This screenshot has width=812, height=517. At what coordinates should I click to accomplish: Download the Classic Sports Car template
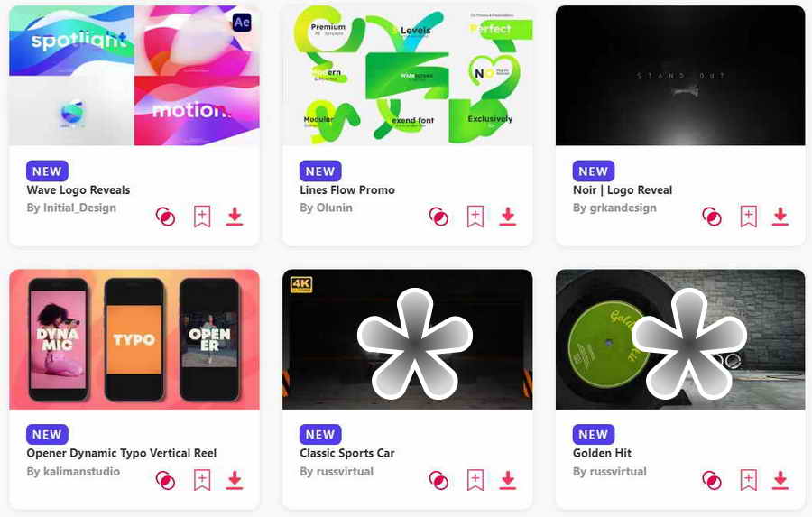[508, 480]
